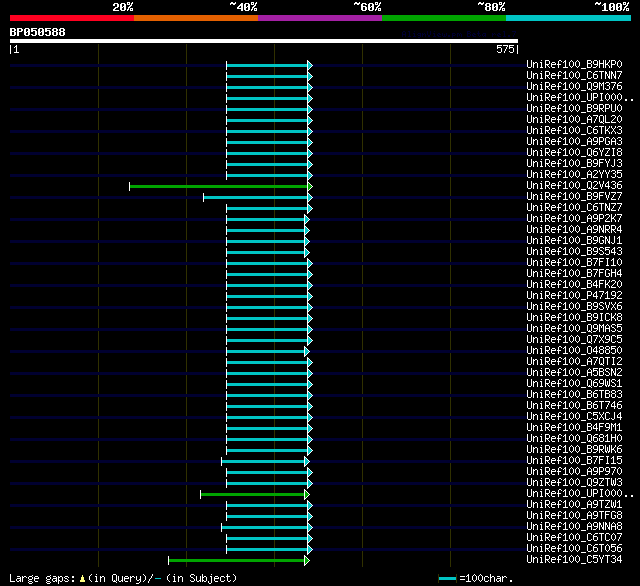Screen dimensions: 640x586
Task: Click the arrowhead ending the UniRef100_Q2V436 bar
Action: coord(310,186)
